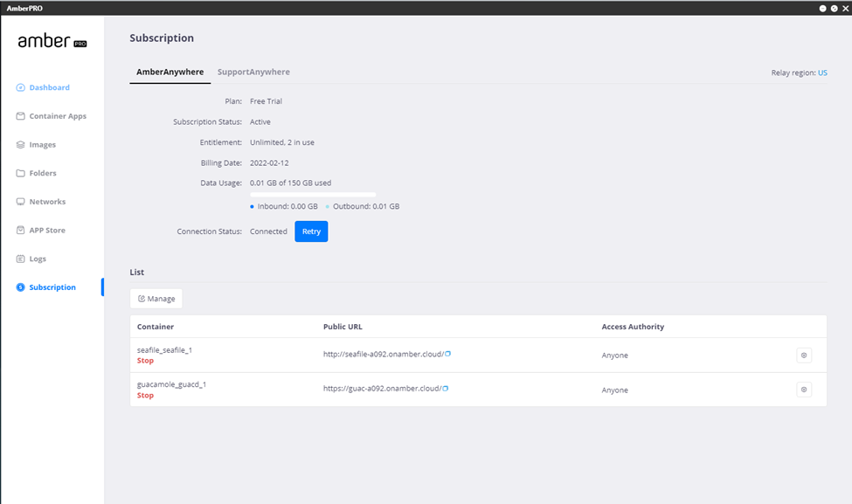Open the seafile-a092.onamber.cloud URL
The height and width of the screenshot is (504, 852).
[x=383, y=354]
